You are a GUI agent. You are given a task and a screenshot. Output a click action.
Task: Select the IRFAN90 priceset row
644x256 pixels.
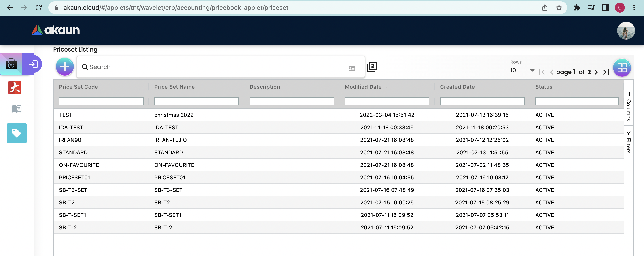click(70, 140)
